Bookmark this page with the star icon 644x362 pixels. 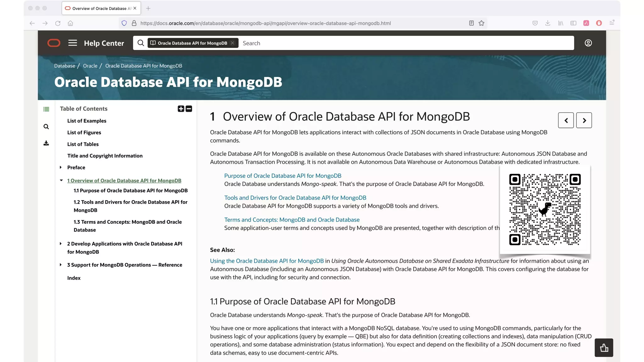(481, 23)
